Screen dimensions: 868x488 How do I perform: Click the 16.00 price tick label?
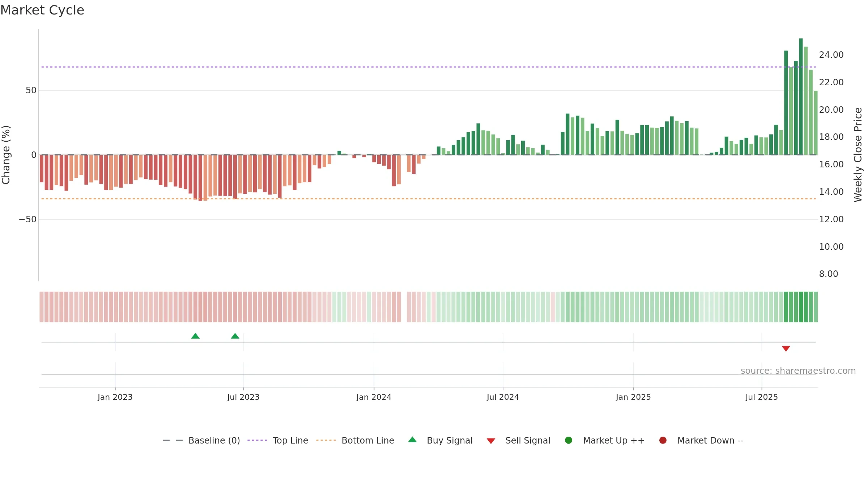click(x=831, y=164)
